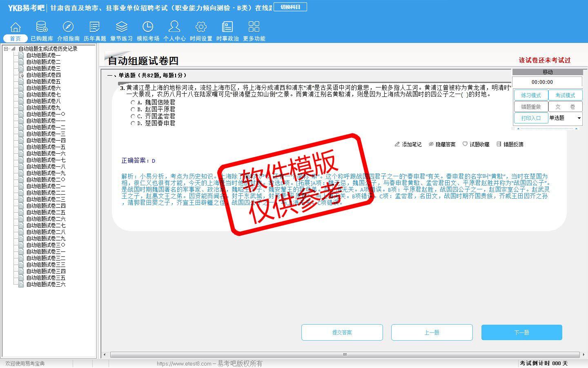
Task: Open the 章节练习 chapter practice icon
Action: click(121, 27)
